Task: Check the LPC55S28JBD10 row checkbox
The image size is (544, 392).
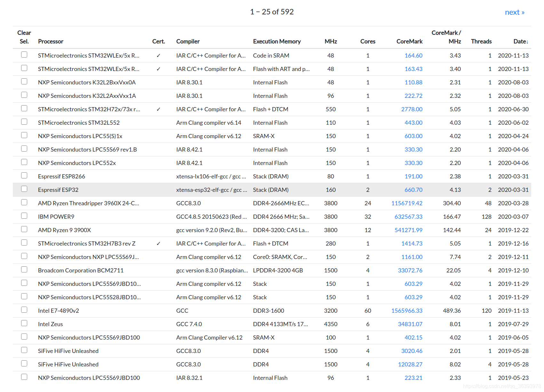Action: (24, 296)
